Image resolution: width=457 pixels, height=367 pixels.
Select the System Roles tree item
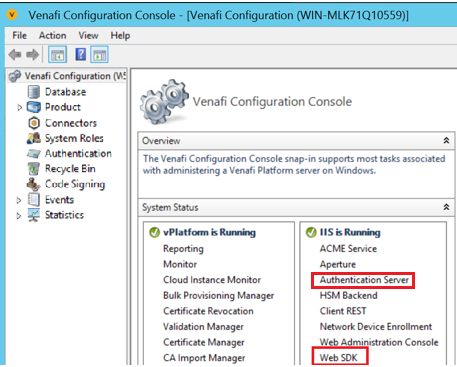coord(74,138)
